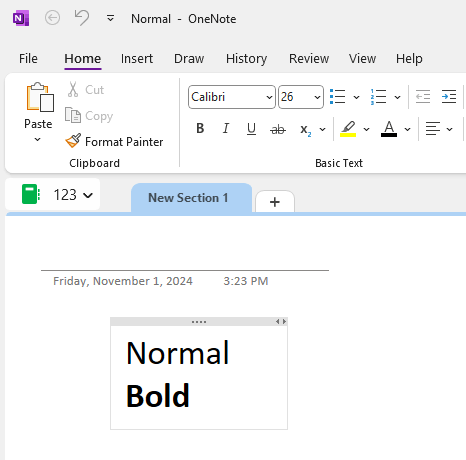
Task: Open the View tab
Action: point(362,59)
